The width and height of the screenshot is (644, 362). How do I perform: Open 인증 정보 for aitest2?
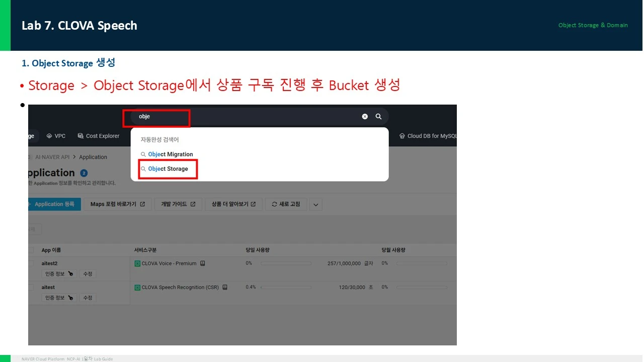click(59, 274)
